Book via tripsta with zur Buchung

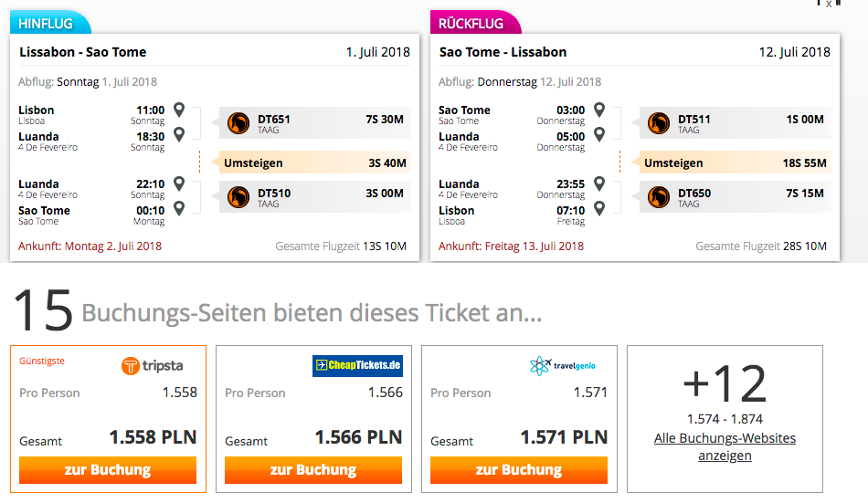coord(108,470)
